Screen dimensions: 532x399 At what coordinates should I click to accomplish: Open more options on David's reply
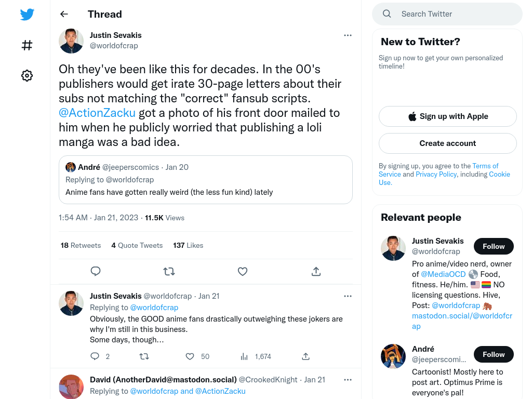coord(348,380)
